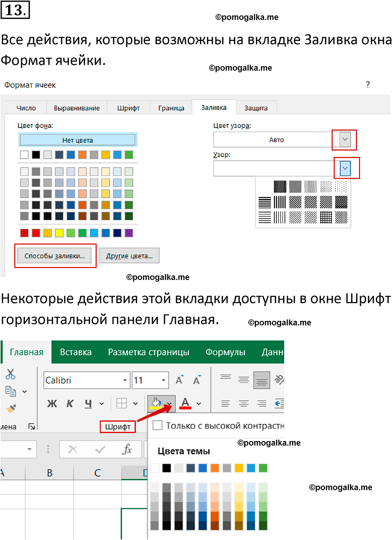This screenshot has width=392, height=540.
Task: Select the crosshatch grid pattern in Узор list
Action: point(326,217)
